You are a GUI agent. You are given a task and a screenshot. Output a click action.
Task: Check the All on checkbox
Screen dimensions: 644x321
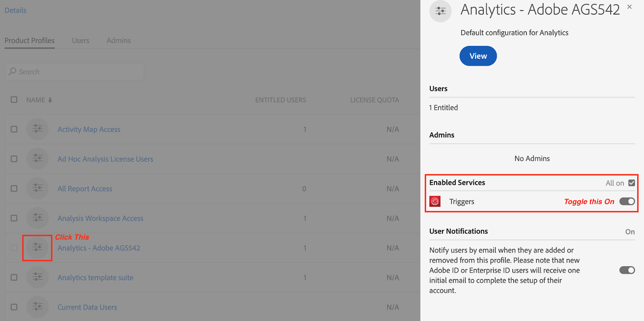pos(632,183)
